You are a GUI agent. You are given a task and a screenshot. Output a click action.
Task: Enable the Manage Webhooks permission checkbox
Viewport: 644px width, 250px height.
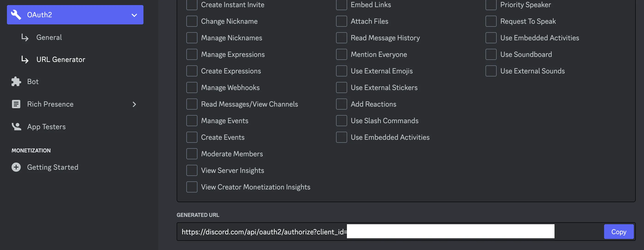click(192, 87)
